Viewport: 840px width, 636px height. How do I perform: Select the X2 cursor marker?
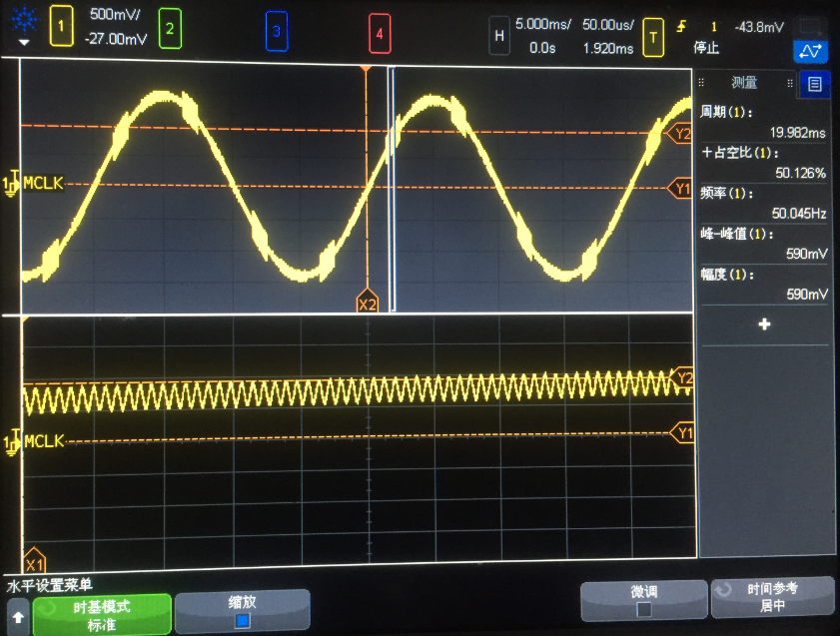click(368, 304)
